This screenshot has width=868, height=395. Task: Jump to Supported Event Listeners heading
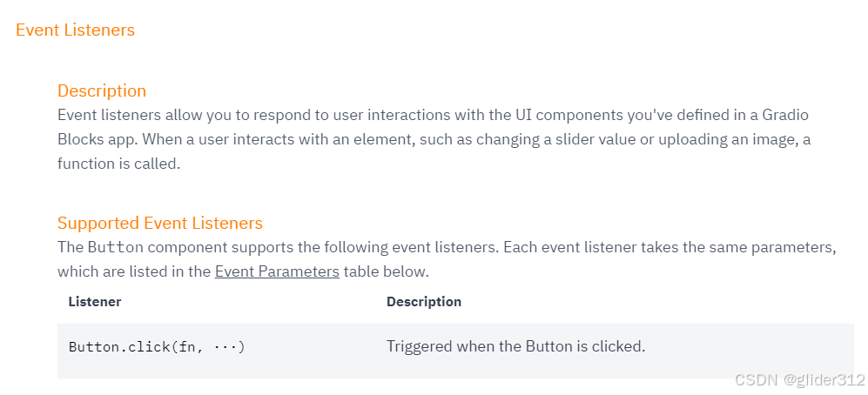(160, 223)
